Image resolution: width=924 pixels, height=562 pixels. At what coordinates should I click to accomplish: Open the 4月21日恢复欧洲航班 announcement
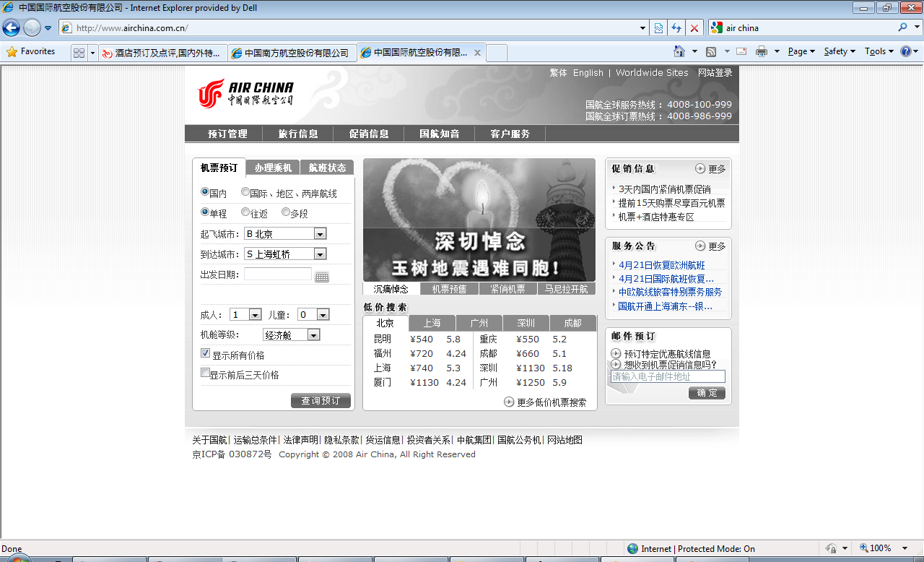pos(661,265)
